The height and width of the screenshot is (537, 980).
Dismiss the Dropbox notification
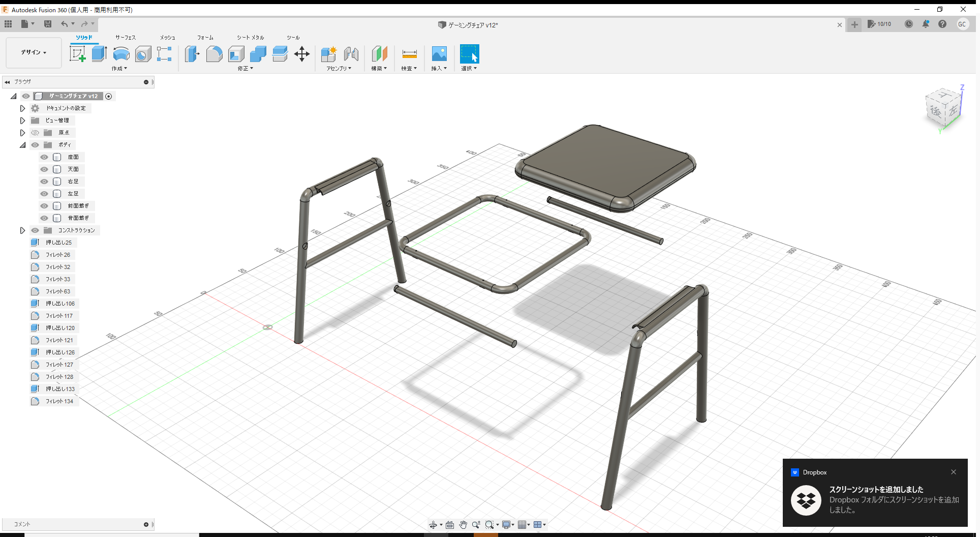pyautogui.click(x=953, y=472)
